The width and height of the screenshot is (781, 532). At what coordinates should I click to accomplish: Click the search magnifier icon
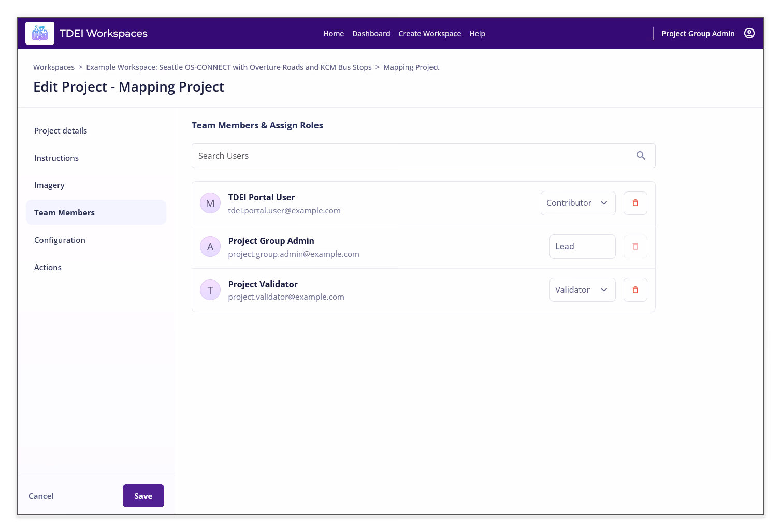641,156
